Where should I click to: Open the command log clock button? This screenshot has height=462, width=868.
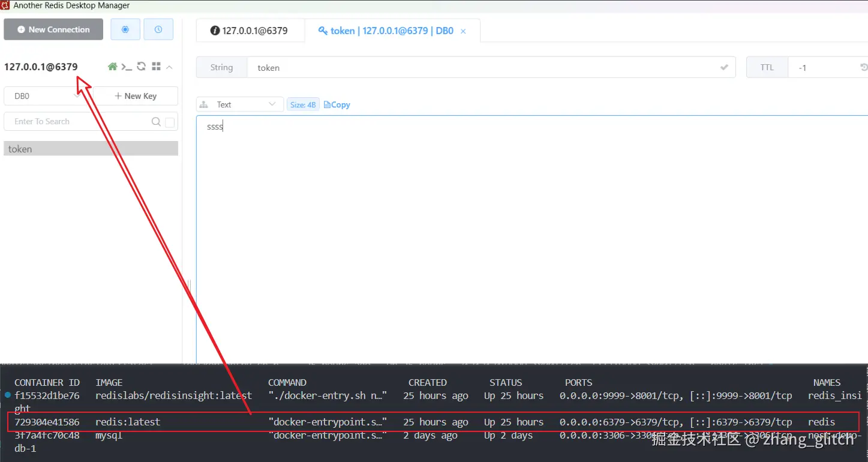[x=158, y=29]
